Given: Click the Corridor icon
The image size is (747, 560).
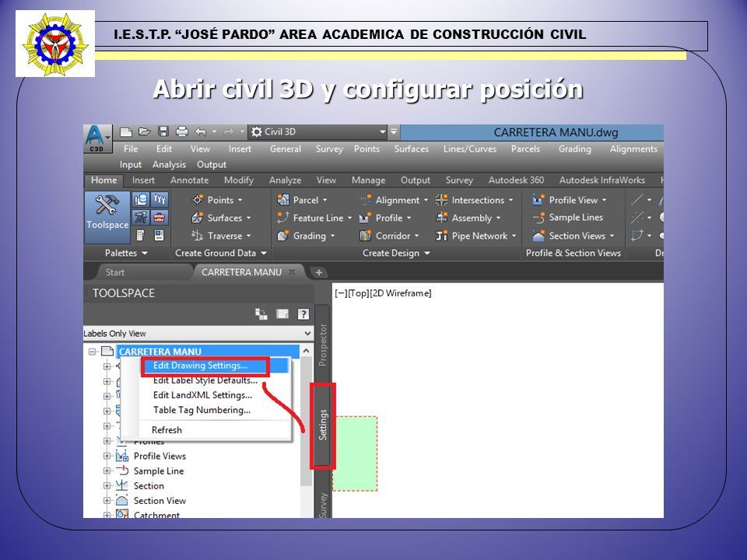Looking at the screenshot, I should point(366,236).
